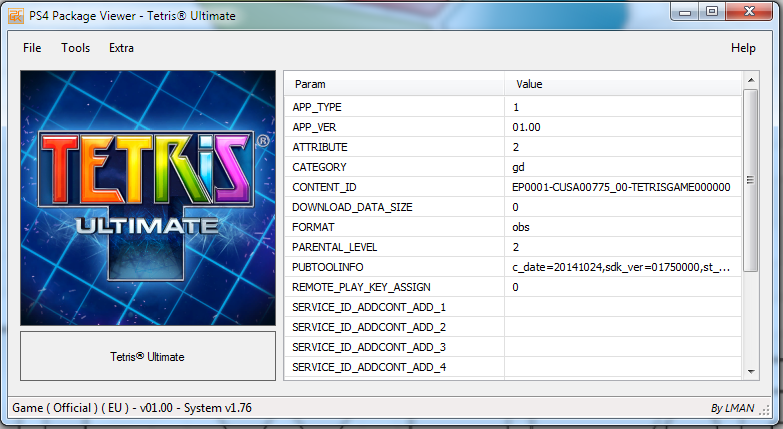Open the Tools menu

pos(75,48)
